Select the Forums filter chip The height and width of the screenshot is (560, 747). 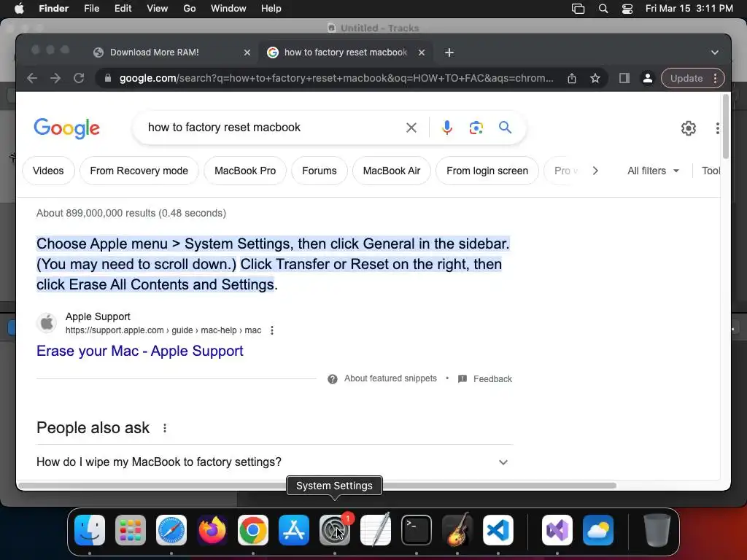(320, 171)
